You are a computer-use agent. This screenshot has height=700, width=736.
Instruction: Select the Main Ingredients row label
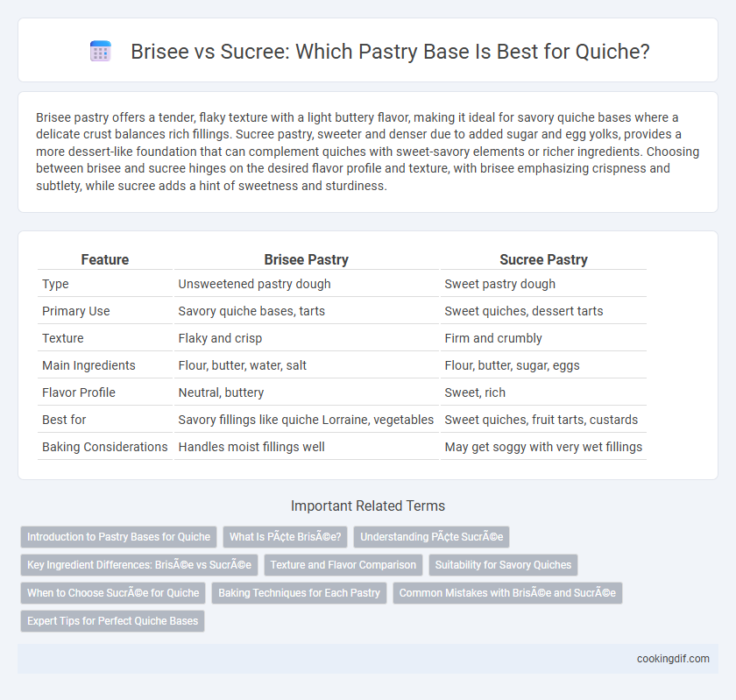[88, 365]
